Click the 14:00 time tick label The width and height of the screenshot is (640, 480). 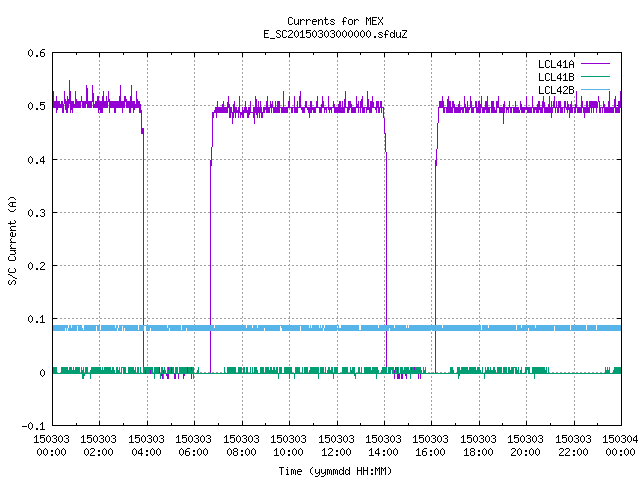pyautogui.click(x=383, y=452)
